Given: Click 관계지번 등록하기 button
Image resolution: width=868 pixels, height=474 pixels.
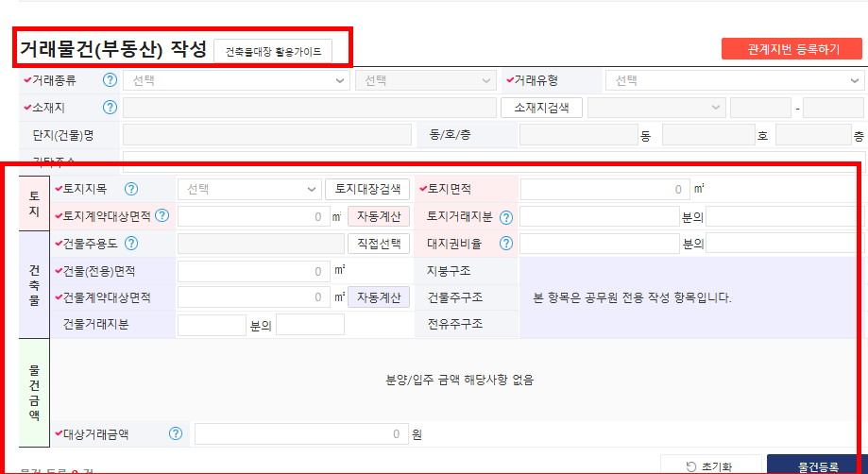Looking at the screenshot, I should coord(792,49).
